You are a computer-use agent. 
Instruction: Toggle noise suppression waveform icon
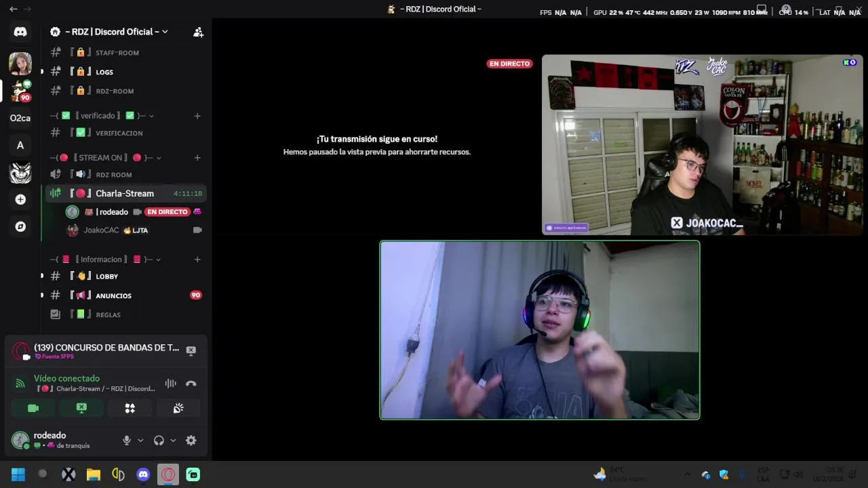point(170,384)
